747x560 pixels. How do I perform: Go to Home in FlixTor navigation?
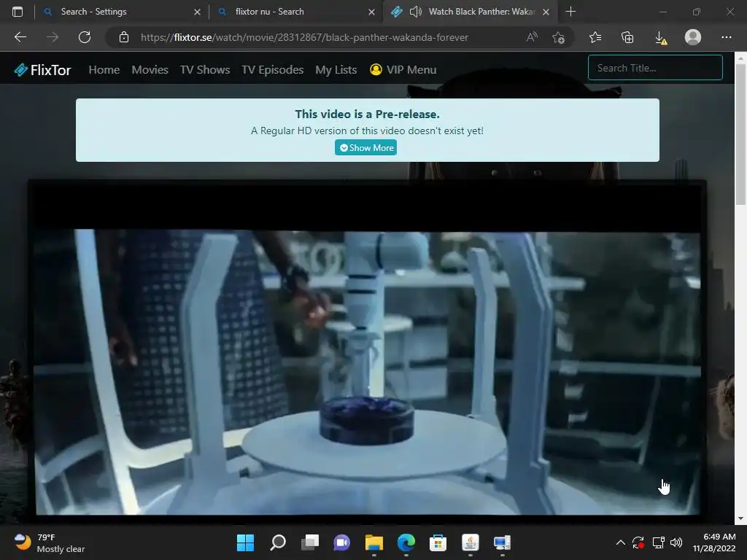[x=104, y=69]
